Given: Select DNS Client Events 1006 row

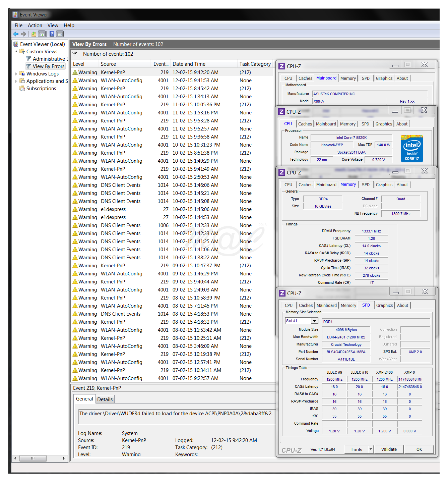Looking at the screenshot, I should [172, 225].
